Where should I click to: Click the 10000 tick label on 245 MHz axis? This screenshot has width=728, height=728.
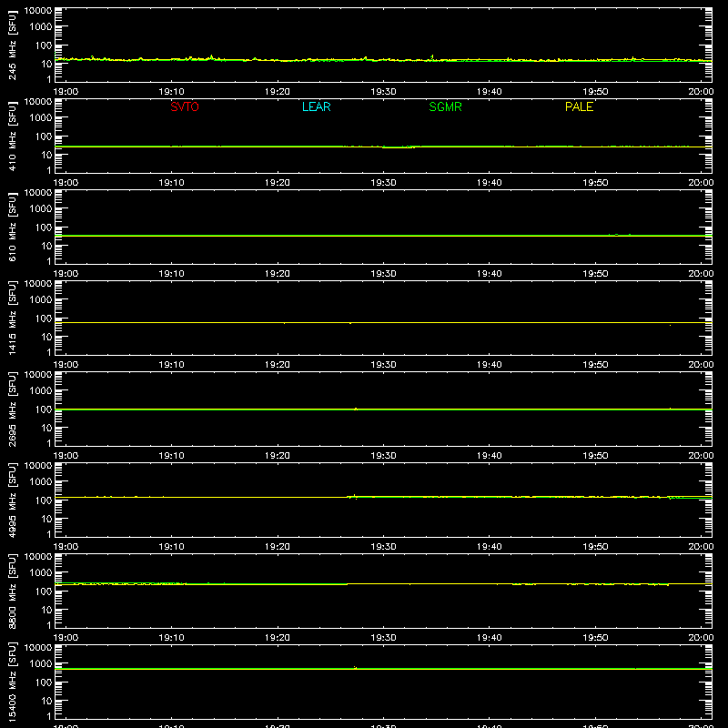38,11
